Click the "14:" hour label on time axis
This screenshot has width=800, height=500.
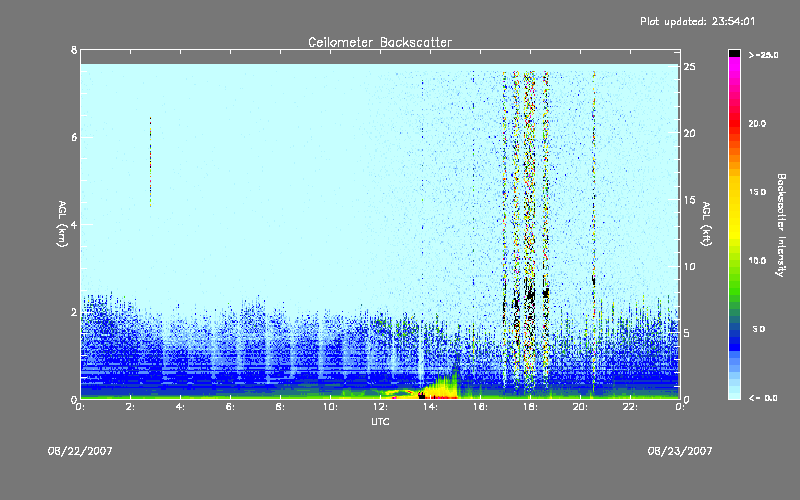430,407
